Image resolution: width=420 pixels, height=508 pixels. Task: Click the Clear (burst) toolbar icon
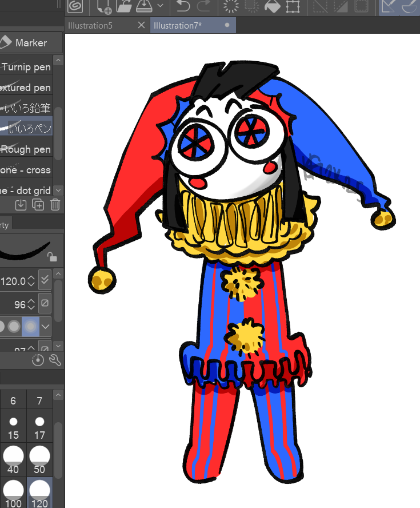click(x=231, y=6)
